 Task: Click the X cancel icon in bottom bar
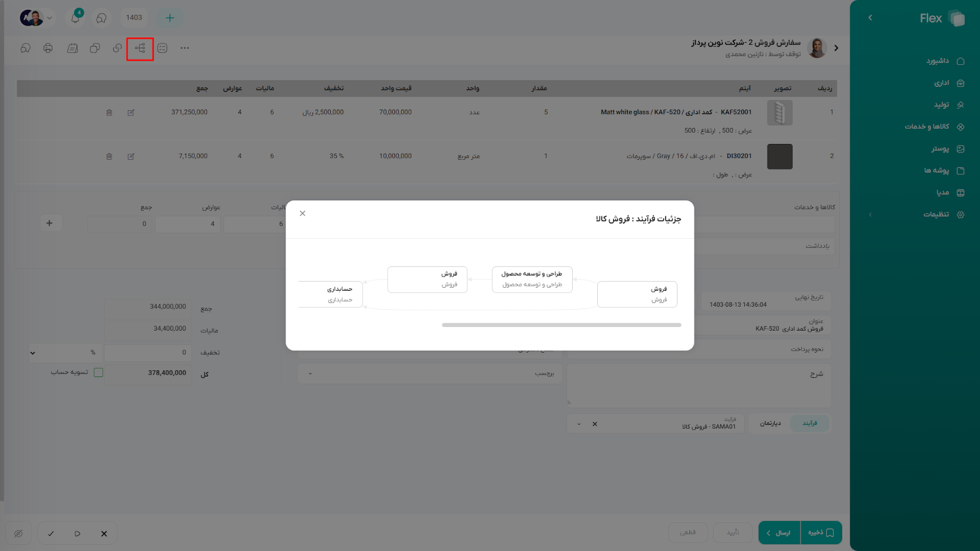tap(104, 533)
